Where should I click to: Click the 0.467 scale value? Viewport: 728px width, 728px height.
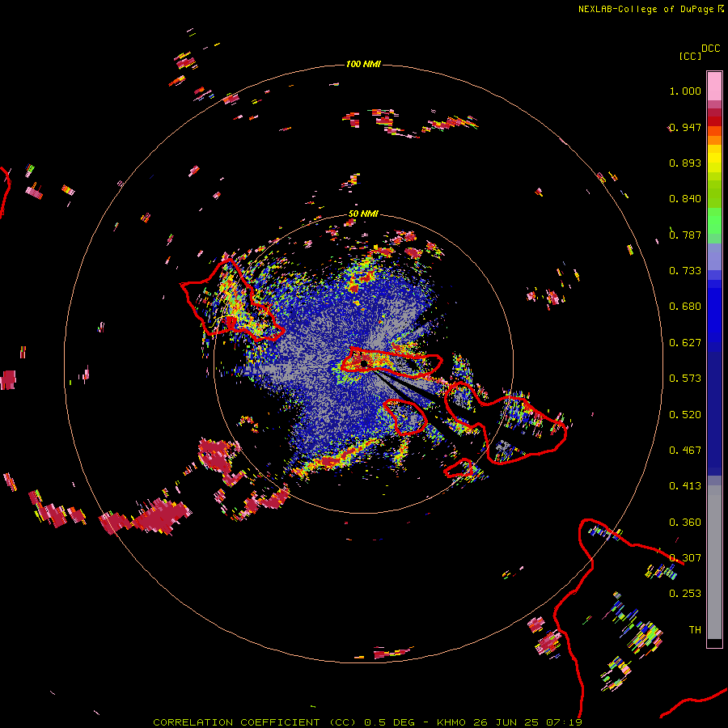click(685, 451)
